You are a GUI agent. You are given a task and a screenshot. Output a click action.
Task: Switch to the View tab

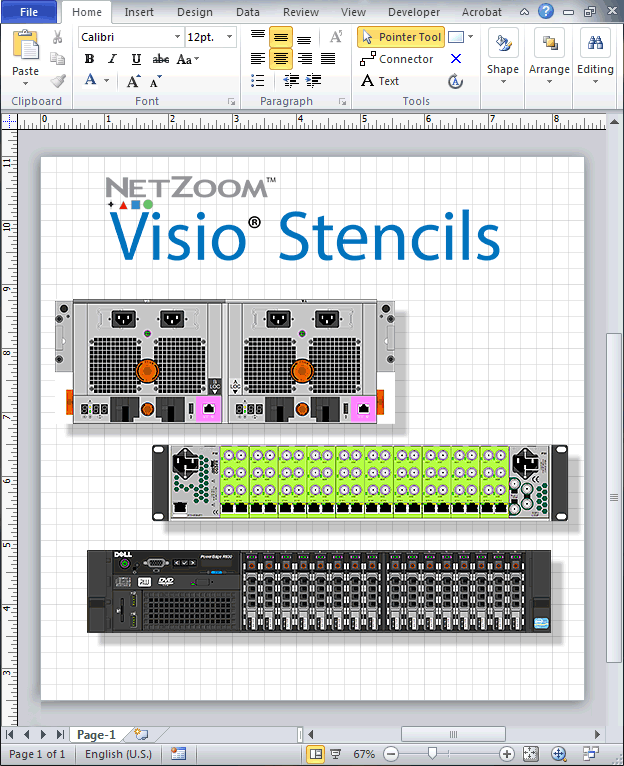pos(353,12)
